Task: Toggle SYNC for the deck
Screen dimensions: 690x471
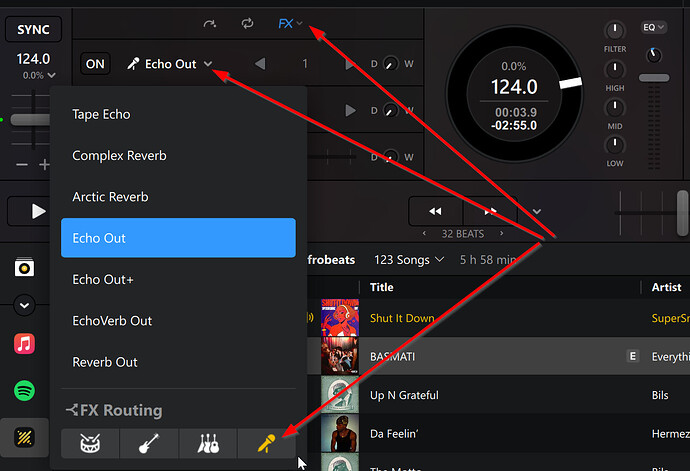Action: [x=34, y=31]
